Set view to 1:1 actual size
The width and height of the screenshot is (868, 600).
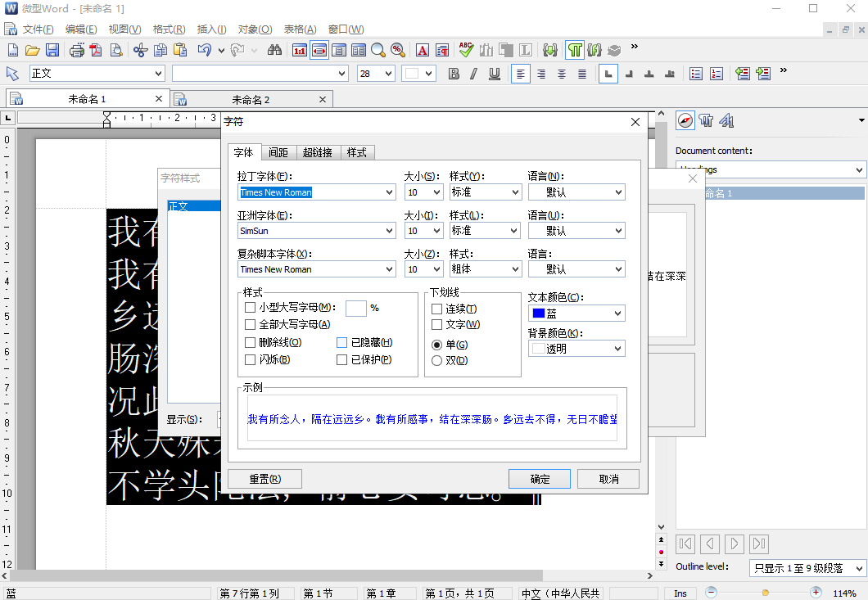[x=300, y=51]
